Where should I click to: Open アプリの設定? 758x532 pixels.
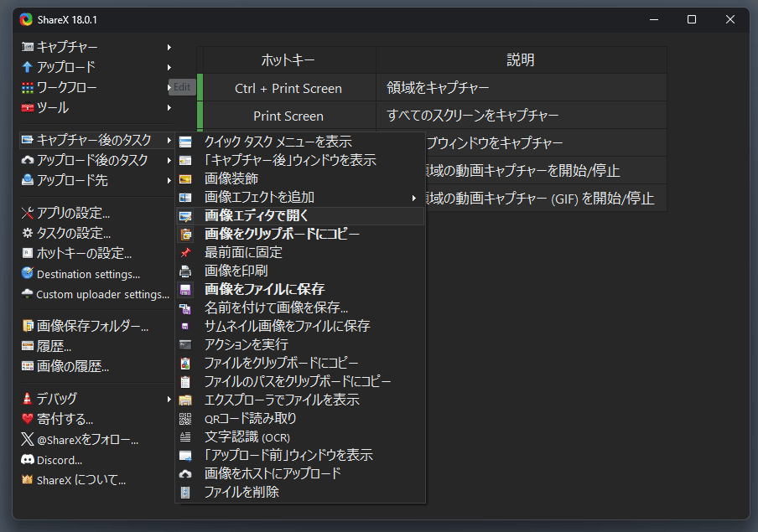point(72,213)
